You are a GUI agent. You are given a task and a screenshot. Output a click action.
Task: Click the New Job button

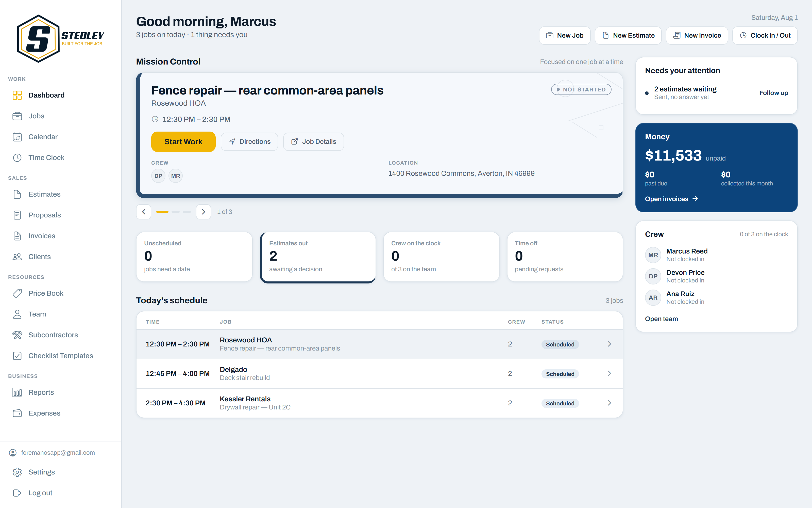tap(565, 35)
